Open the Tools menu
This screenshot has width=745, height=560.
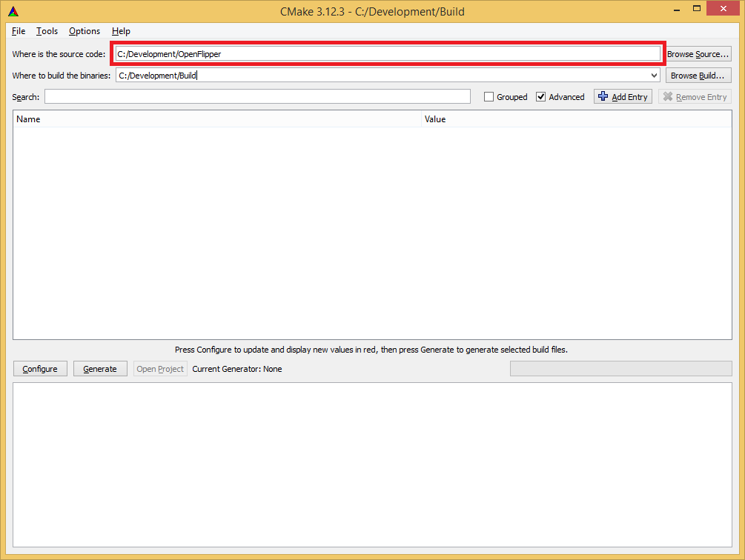click(47, 31)
